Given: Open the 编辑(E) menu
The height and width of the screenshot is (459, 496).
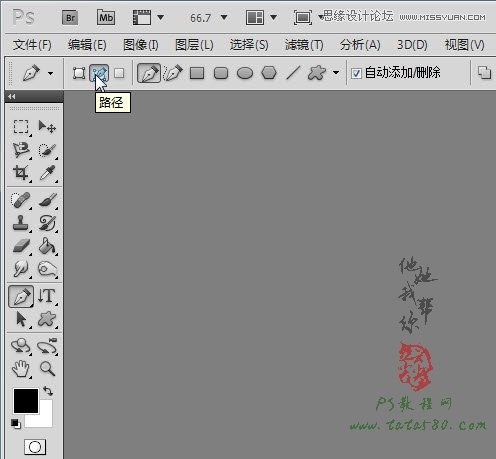Looking at the screenshot, I should click(87, 45).
